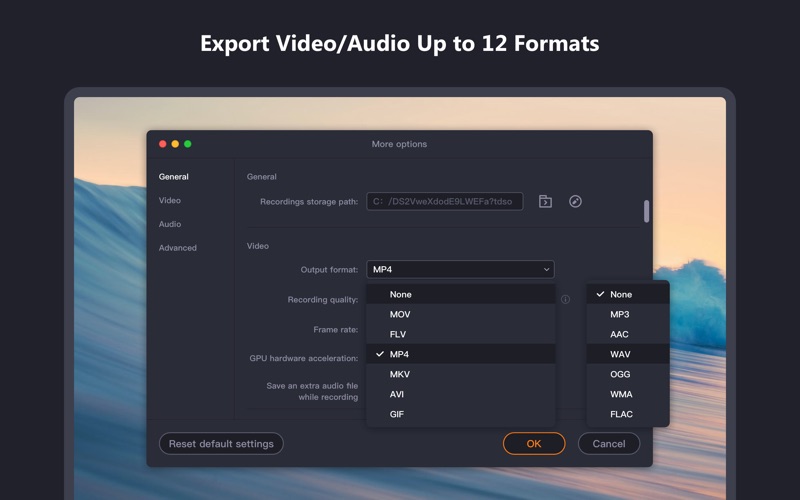Open the Advanced settings tab
Image resolution: width=800 pixels, height=500 pixels.
pyautogui.click(x=178, y=248)
